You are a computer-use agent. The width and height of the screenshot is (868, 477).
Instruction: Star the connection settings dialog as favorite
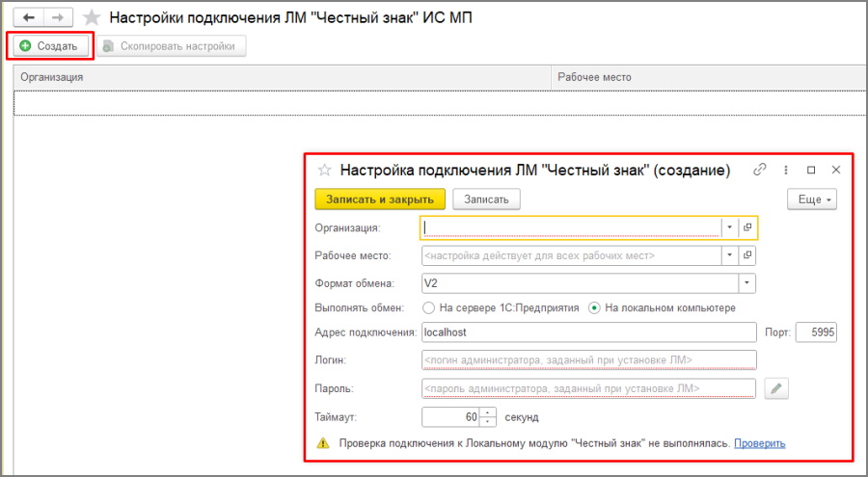324,170
